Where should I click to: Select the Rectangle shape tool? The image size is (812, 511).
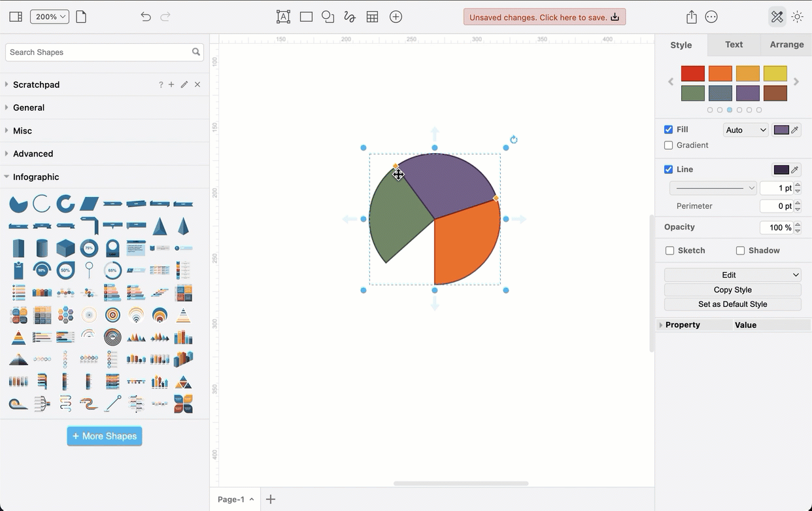305,16
